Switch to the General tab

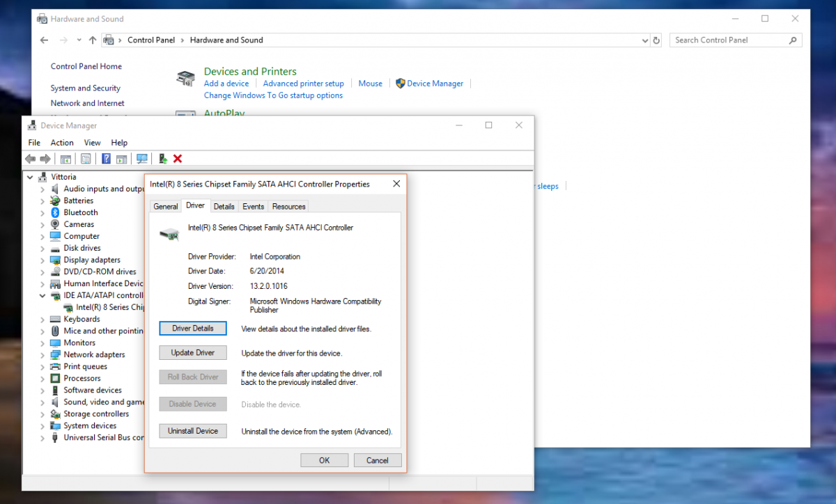pos(166,207)
